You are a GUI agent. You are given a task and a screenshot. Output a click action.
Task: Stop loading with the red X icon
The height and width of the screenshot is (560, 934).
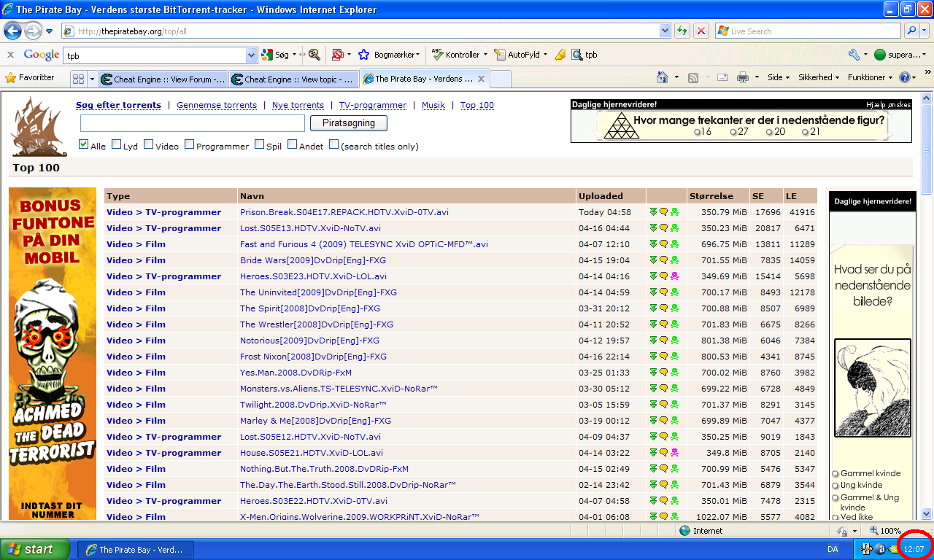tap(701, 31)
